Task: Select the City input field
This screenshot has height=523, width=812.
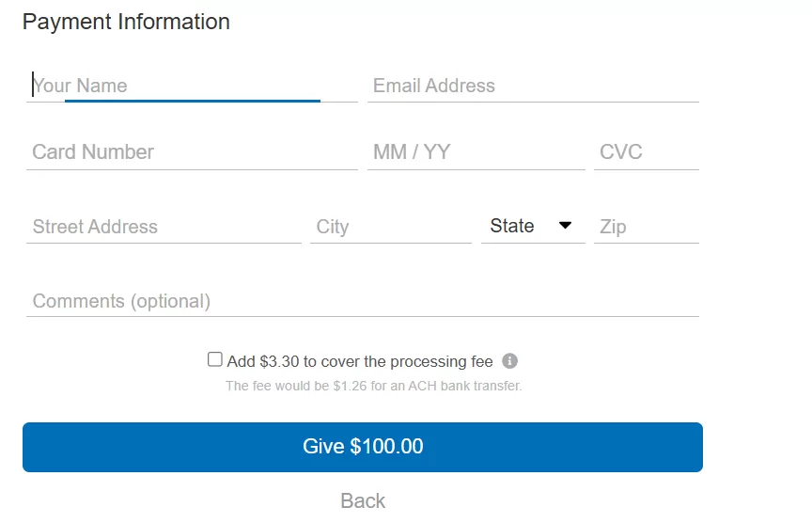Action: (391, 227)
